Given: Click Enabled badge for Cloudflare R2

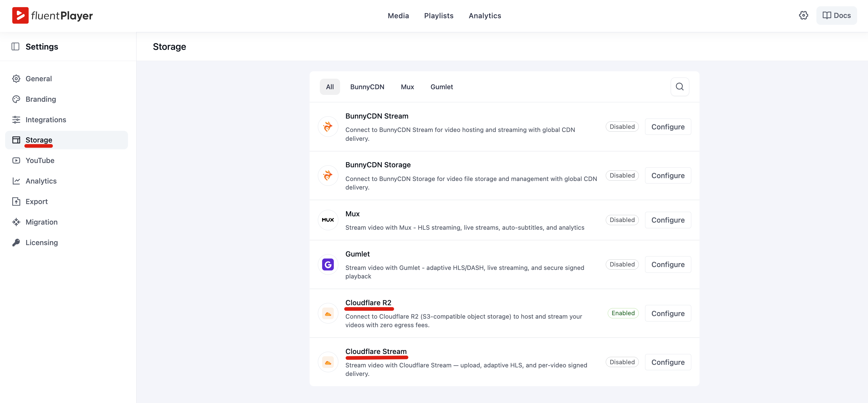Looking at the screenshot, I should click(623, 314).
